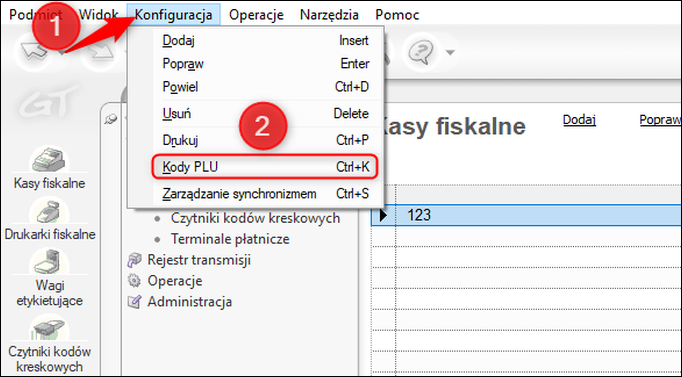The width and height of the screenshot is (682, 377).
Task: Click the Administracja notepad icon in tree
Action: tap(134, 302)
